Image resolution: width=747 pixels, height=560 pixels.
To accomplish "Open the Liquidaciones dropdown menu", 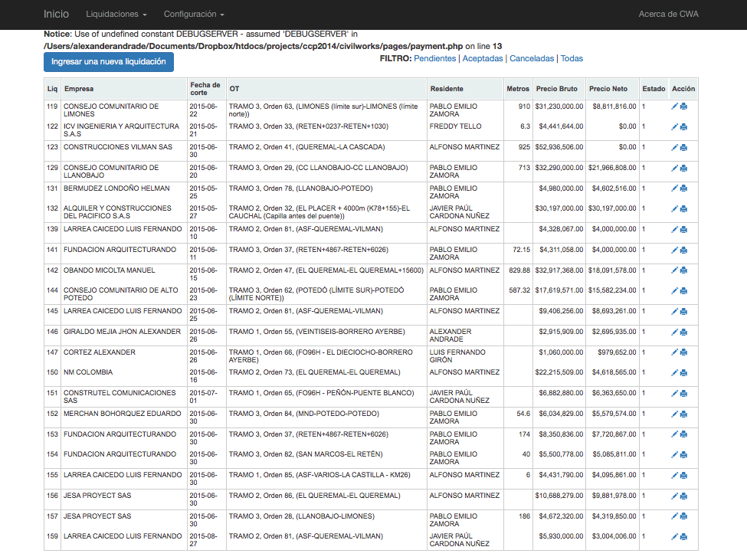I will (x=116, y=15).
